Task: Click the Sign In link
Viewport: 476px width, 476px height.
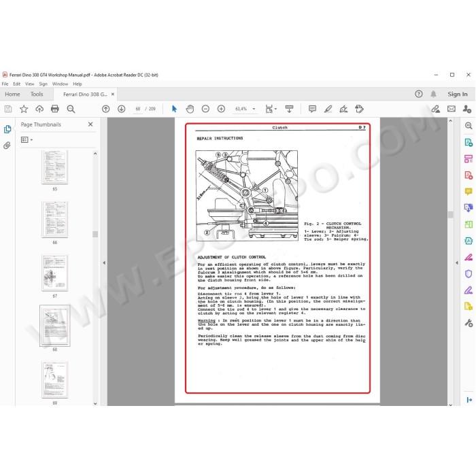Action: (x=458, y=95)
